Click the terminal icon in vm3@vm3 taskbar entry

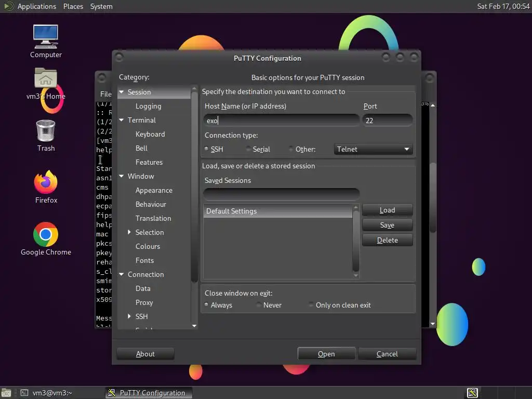tap(24, 393)
